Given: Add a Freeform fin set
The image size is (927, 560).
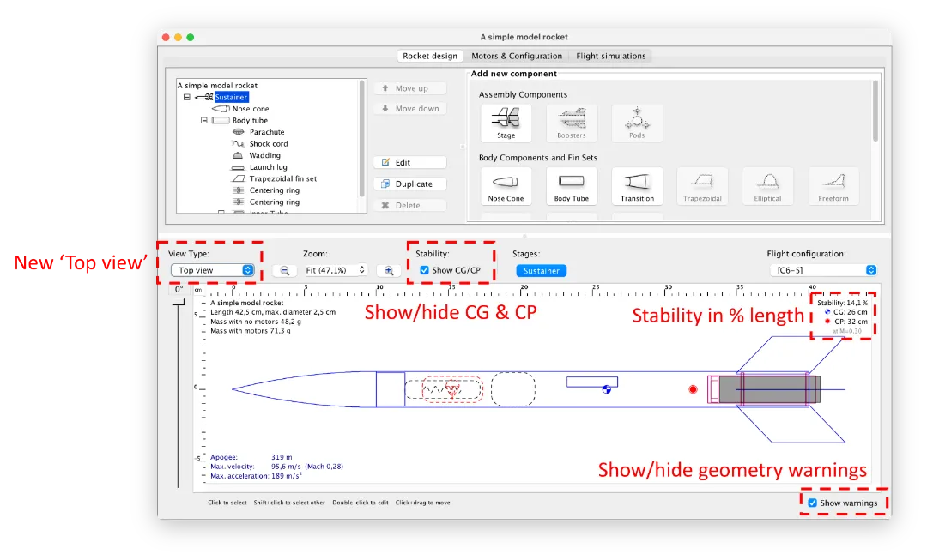Looking at the screenshot, I should (833, 186).
